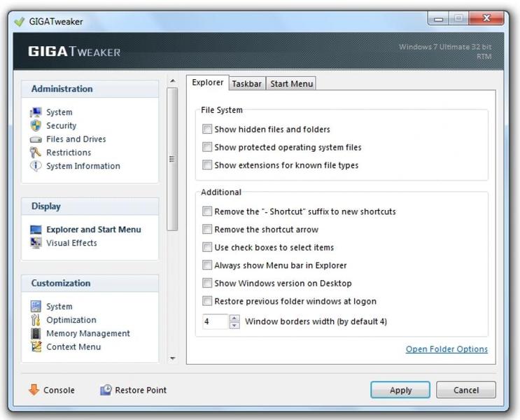The image size is (520, 420).
Task: Enable Show Windows version on Desktop
Action: coord(207,283)
